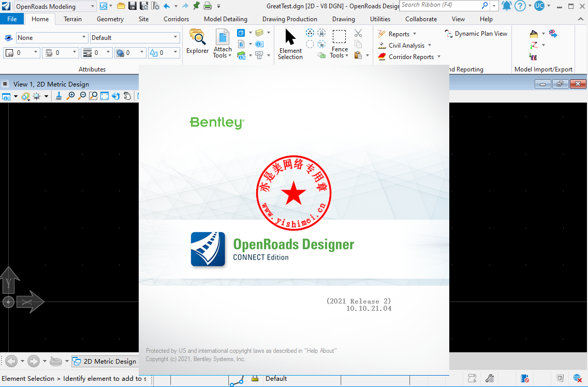Expand the Corridor Reports dropdown
This screenshot has width=588, height=387.
pyautogui.click(x=409, y=56)
